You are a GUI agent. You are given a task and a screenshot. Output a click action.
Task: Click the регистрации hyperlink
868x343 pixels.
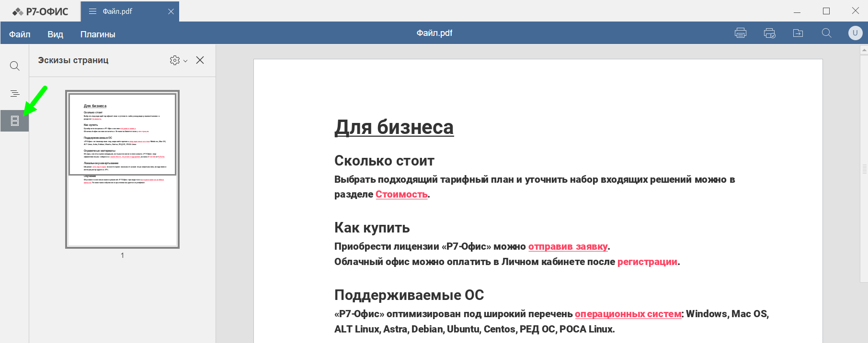pyautogui.click(x=647, y=262)
